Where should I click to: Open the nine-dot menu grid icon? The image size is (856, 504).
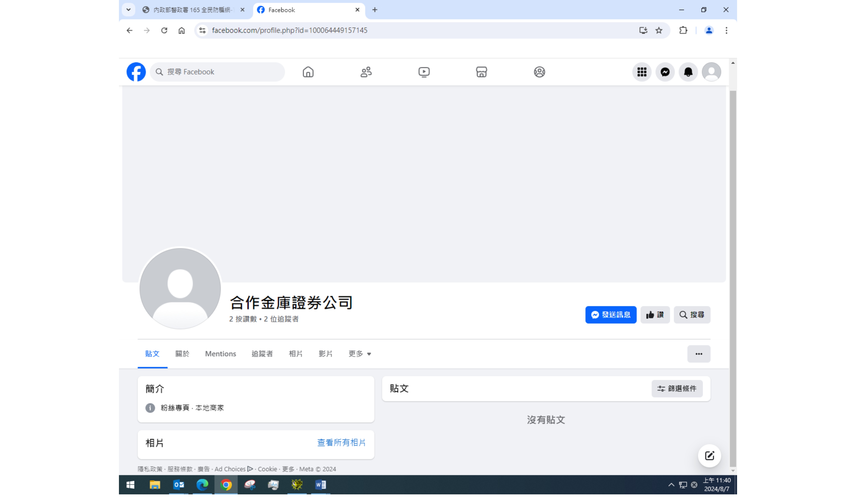click(641, 72)
